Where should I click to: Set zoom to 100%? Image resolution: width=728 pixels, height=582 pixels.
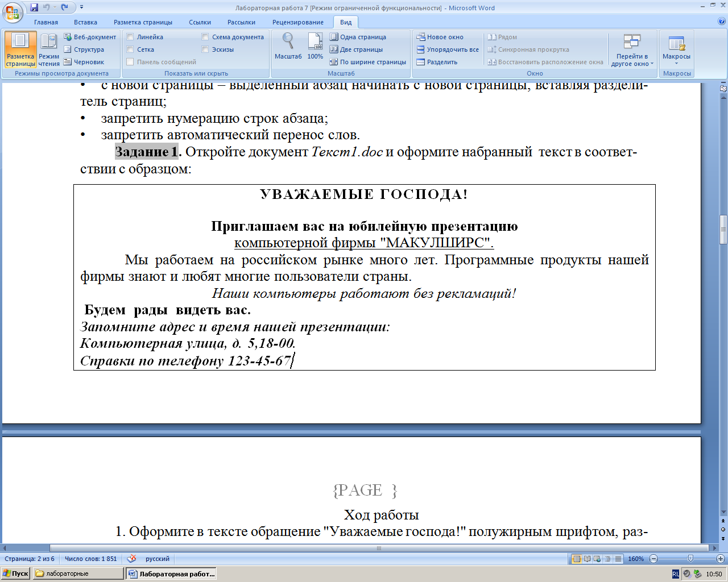click(315, 46)
